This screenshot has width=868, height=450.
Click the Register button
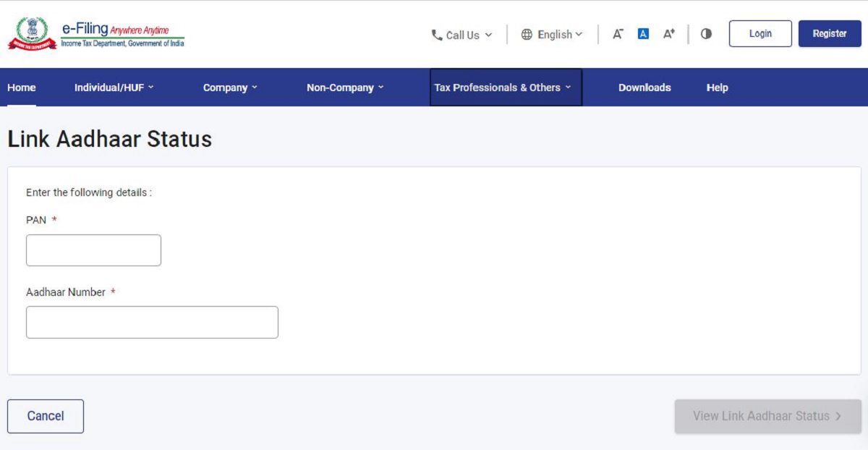(x=830, y=34)
